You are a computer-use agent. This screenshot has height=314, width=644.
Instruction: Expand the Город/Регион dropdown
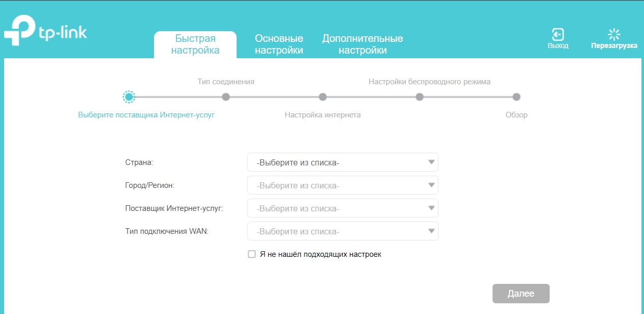click(x=343, y=185)
